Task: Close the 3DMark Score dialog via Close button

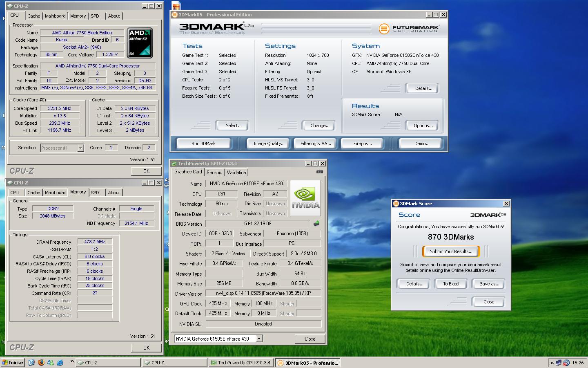Action: 489,302
